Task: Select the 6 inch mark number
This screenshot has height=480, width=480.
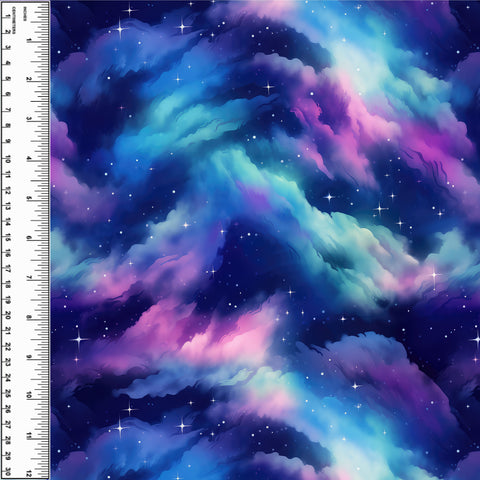Action: coord(29,238)
